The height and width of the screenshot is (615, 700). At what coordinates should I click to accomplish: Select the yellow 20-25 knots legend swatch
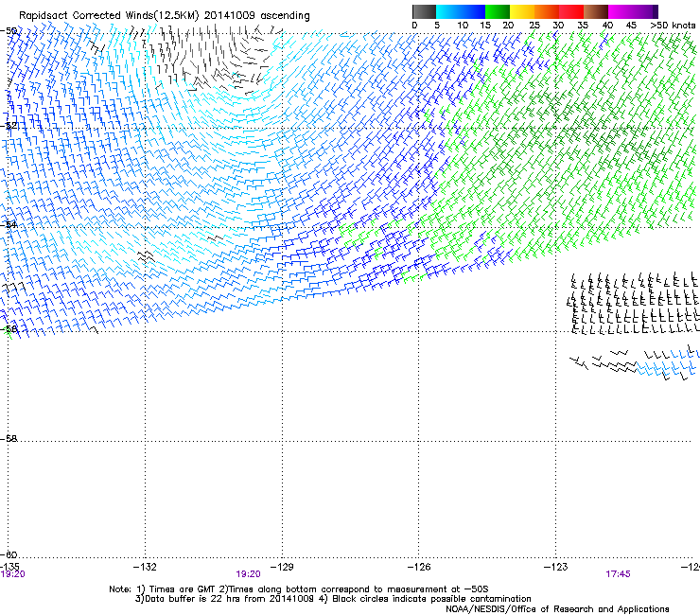[x=522, y=11]
